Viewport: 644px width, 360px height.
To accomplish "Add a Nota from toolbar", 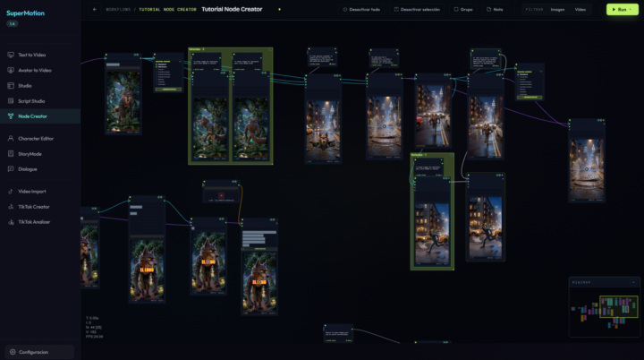I will [495, 10].
